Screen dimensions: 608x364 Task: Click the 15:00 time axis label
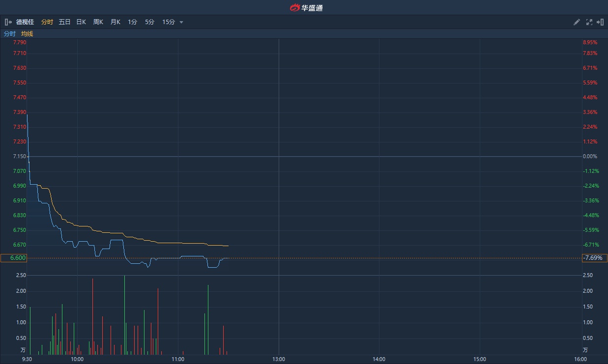pyautogui.click(x=480, y=359)
